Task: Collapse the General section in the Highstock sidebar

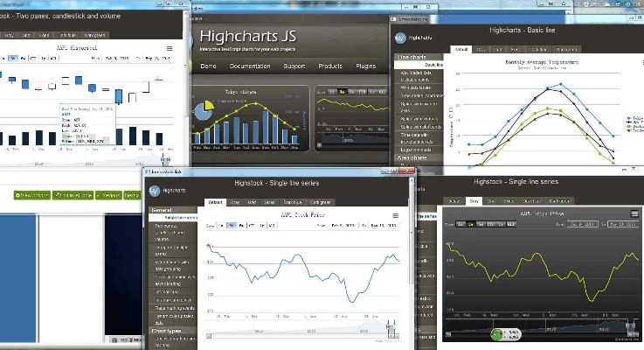Action: click(162, 211)
